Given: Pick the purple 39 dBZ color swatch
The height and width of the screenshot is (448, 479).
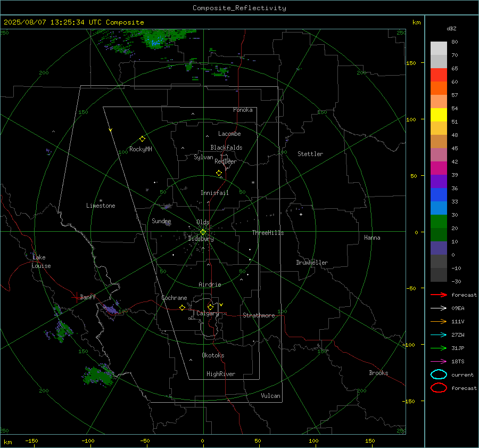Looking at the screenshot, I should point(439,181).
